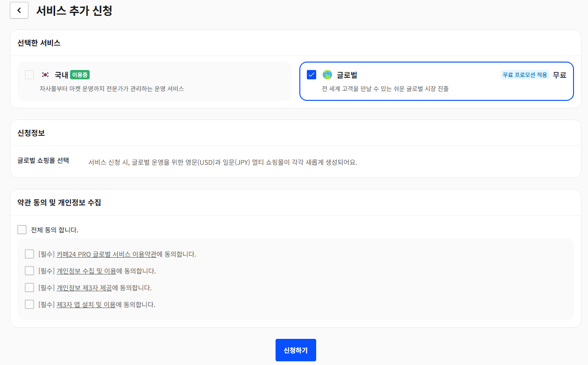Image resolution: width=588 pixels, height=365 pixels.
Task: Click the globe icon next to 글로벌
Action: coord(327,75)
